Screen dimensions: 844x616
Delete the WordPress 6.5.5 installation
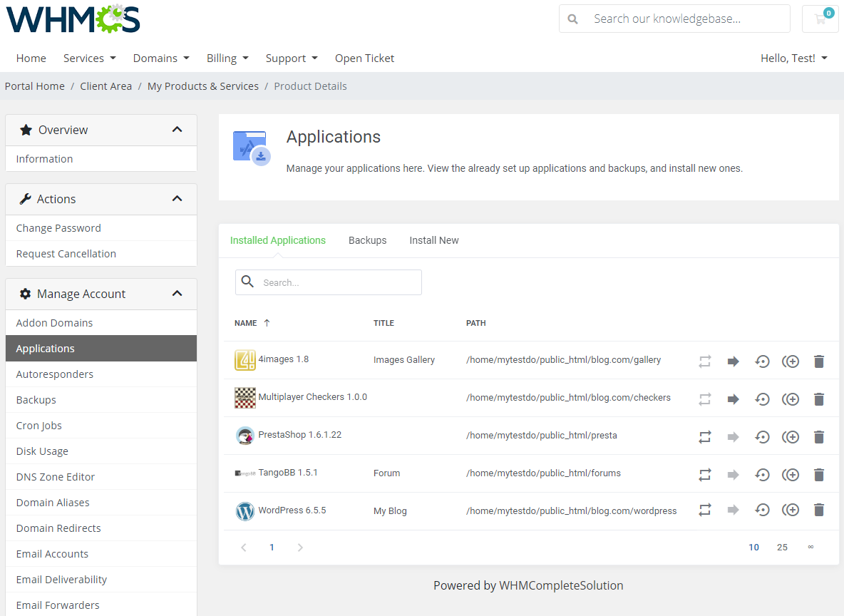click(819, 510)
